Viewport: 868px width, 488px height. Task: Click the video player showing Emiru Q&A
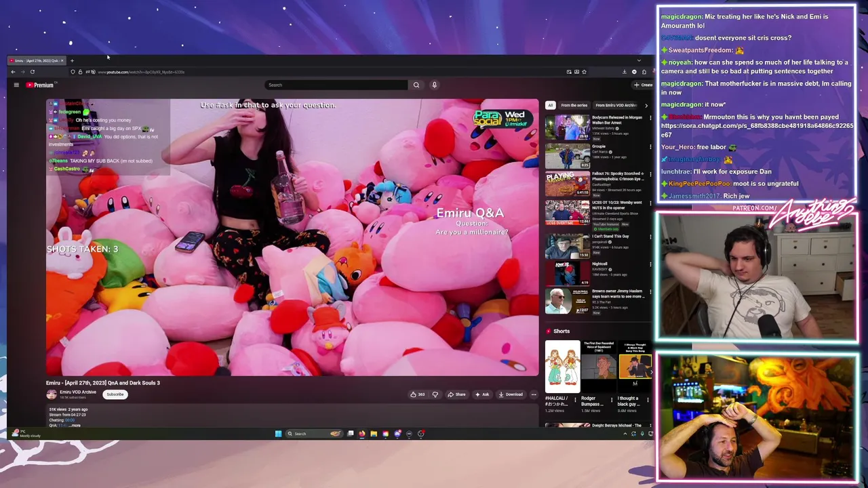[x=292, y=238]
